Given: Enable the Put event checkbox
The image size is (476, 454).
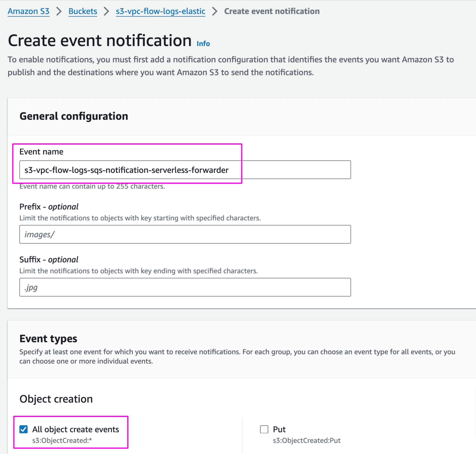Looking at the screenshot, I should [264, 429].
